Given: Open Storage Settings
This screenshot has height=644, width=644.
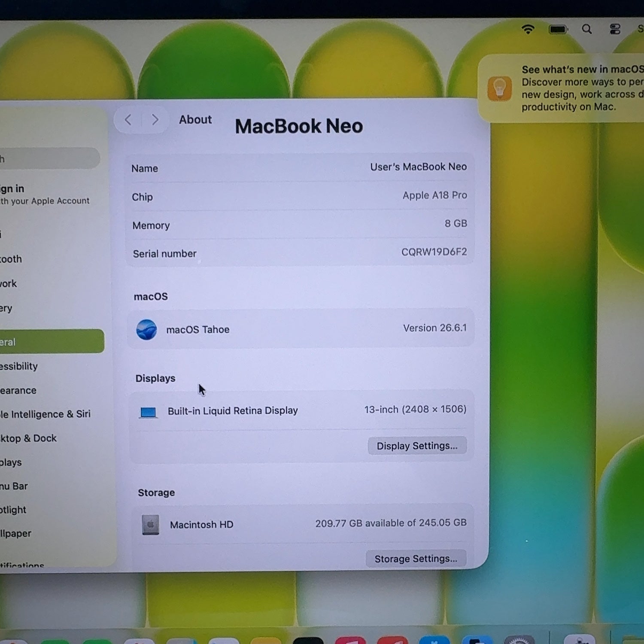Looking at the screenshot, I should click(416, 559).
